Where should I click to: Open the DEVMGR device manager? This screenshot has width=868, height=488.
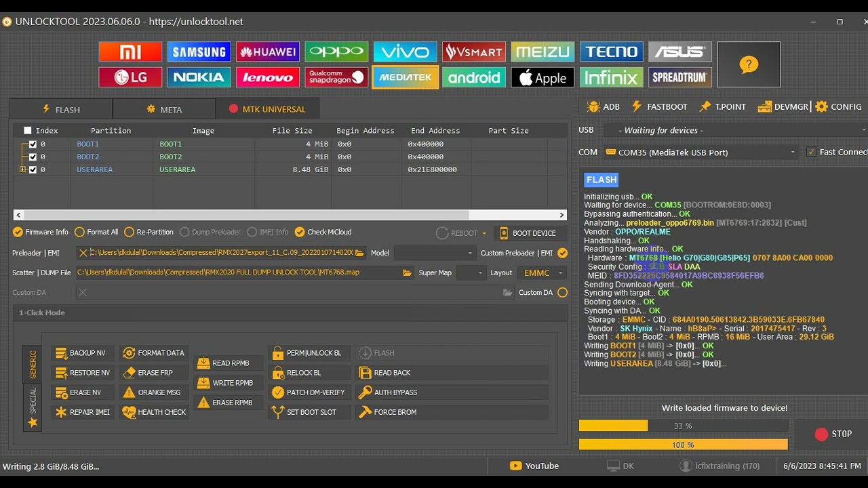click(783, 106)
